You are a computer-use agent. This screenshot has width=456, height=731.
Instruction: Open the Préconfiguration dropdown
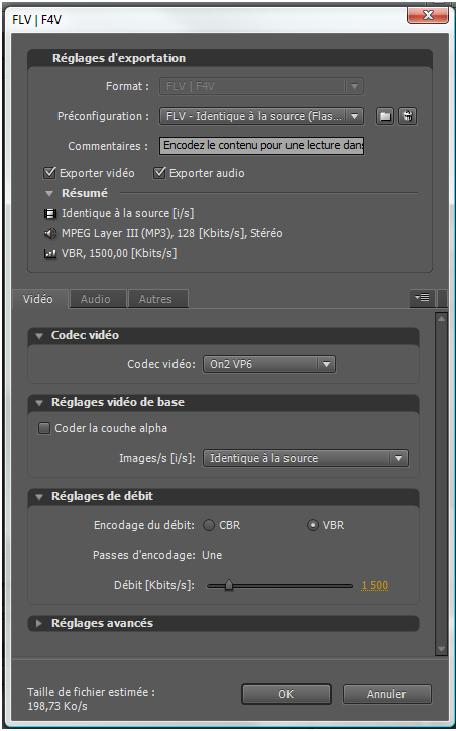tap(261, 116)
